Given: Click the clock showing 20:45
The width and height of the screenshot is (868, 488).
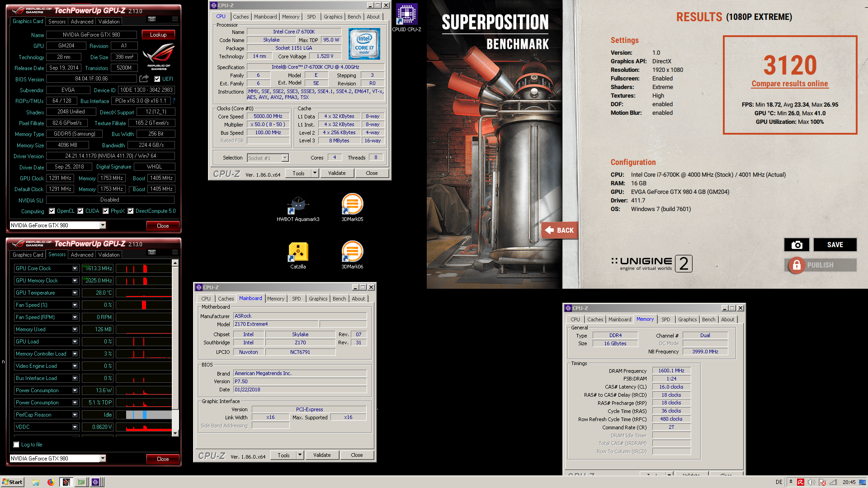Looking at the screenshot, I should [849, 482].
